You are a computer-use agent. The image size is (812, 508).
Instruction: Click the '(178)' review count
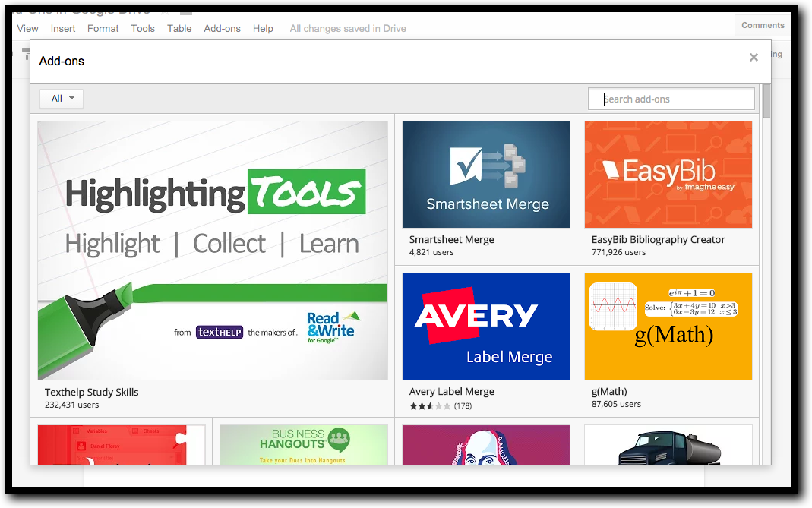pos(463,406)
